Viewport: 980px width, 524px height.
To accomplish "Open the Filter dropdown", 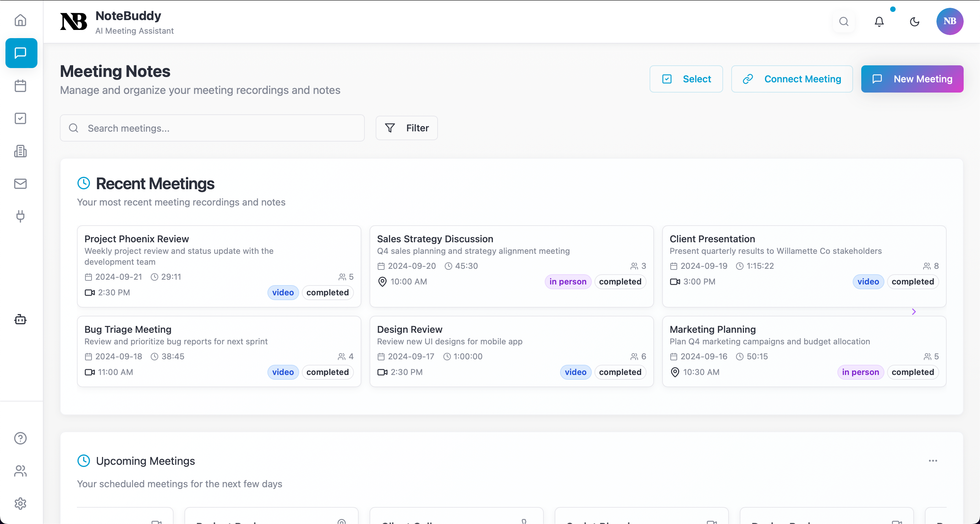I will coord(406,128).
